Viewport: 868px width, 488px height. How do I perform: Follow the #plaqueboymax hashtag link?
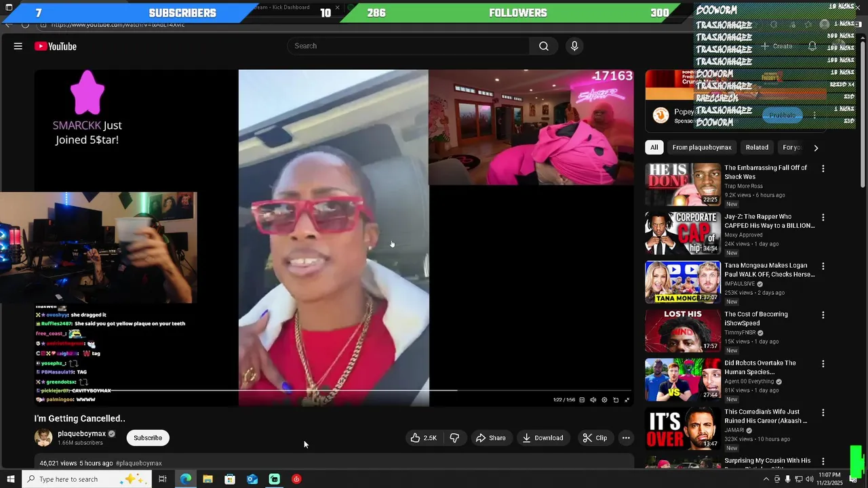(138, 464)
